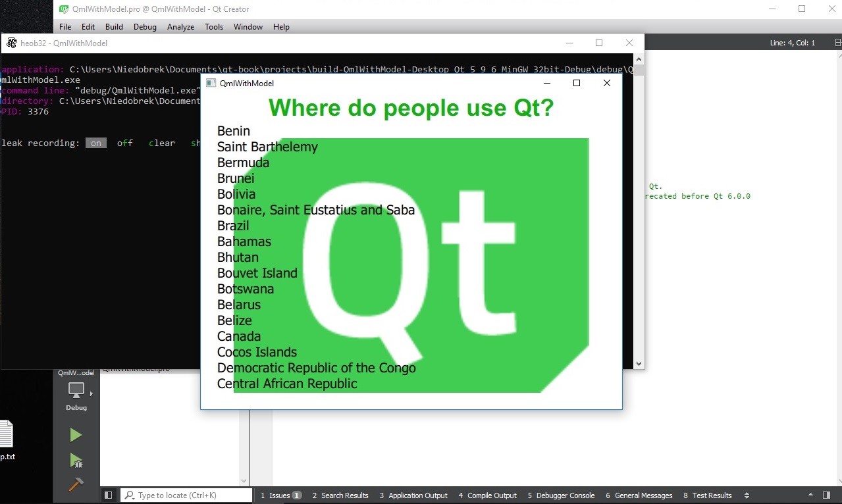Open the Edit menu
The width and height of the screenshot is (842, 504).
88,27
